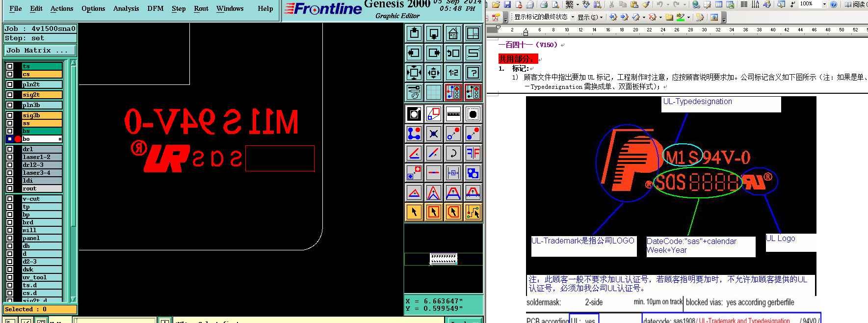Click the 阅读 reading mode button
The height and width of the screenshot is (323, 868).
tap(855, 4)
